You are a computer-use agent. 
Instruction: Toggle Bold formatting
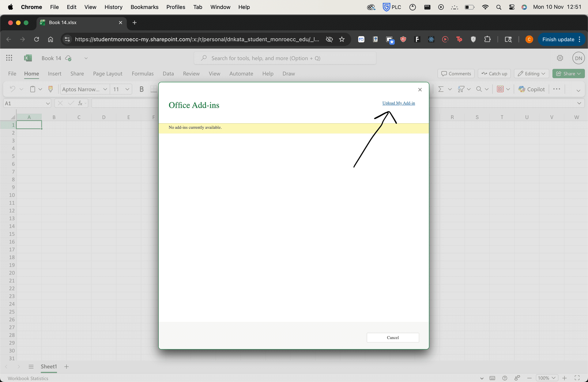[141, 89]
